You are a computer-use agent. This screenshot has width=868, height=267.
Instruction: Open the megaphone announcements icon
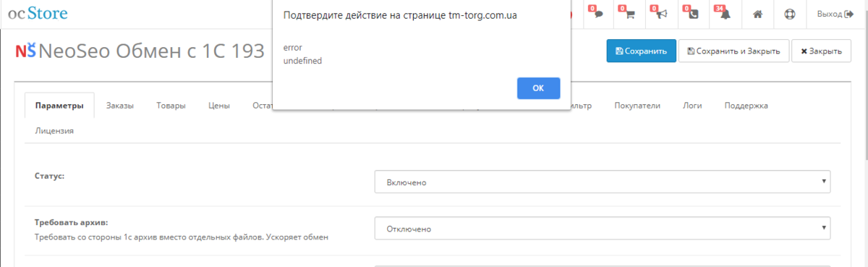(x=661, y=14)
